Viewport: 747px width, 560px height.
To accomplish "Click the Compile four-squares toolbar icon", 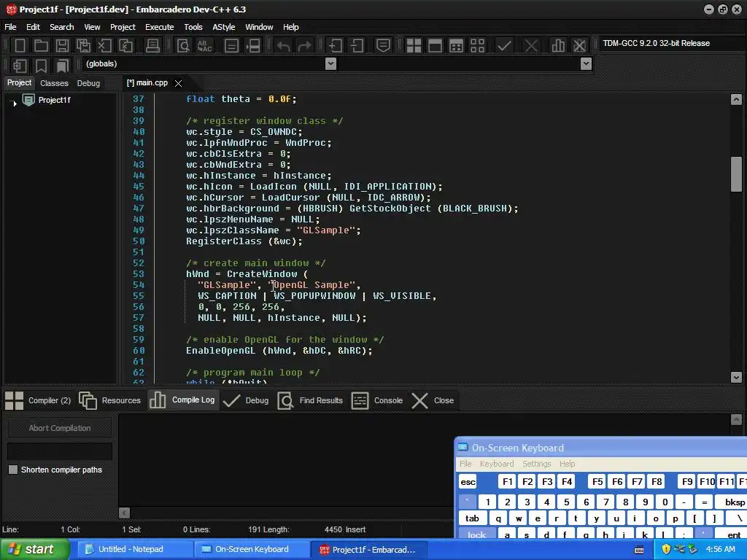I will tap(414, 46).
